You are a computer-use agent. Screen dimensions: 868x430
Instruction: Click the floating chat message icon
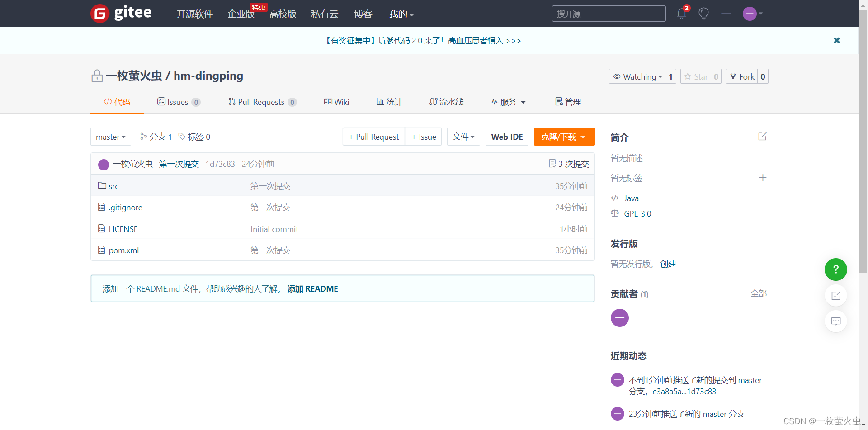coord(836,321)
